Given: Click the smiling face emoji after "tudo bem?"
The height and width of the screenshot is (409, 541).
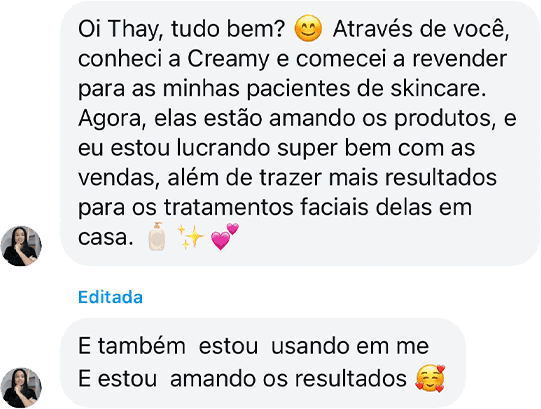Looking at the screenshot, I should pyautogui.click(x=308, y=28).
